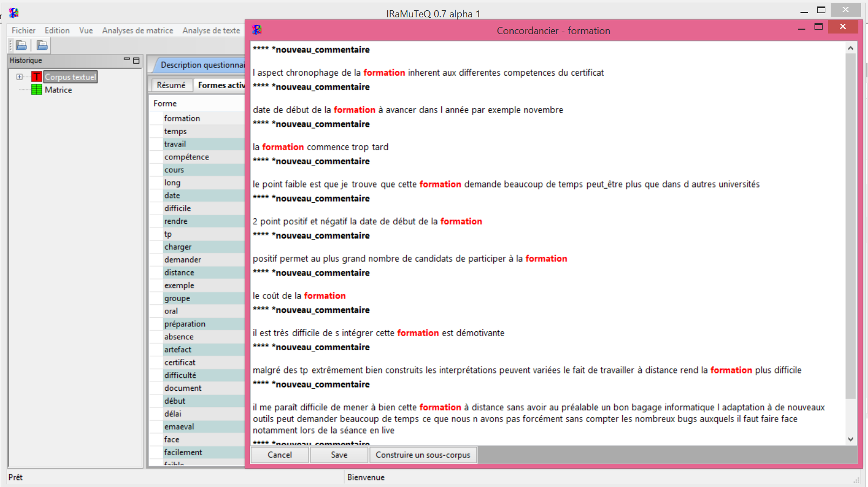Click Construire un sous-corpus button

click(x=422, y=455)
